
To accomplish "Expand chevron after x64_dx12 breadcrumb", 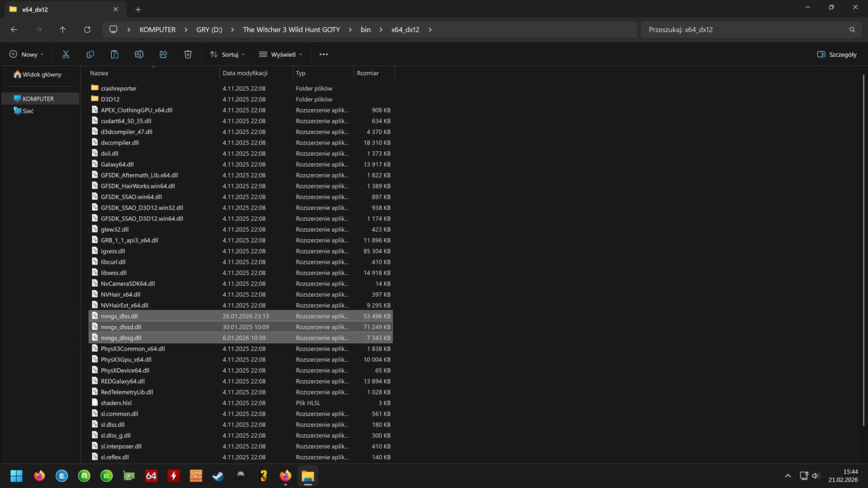I will coord(430,30).
